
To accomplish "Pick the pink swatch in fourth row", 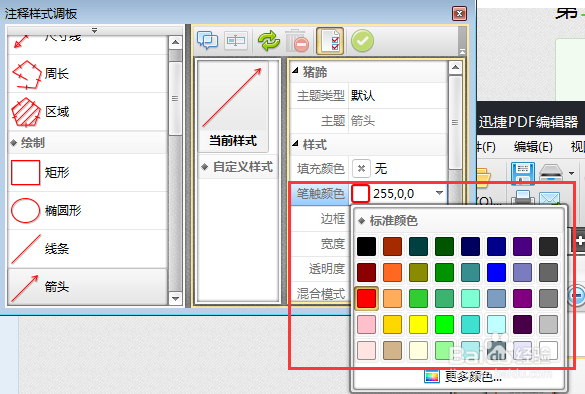I will pos(366,324).
